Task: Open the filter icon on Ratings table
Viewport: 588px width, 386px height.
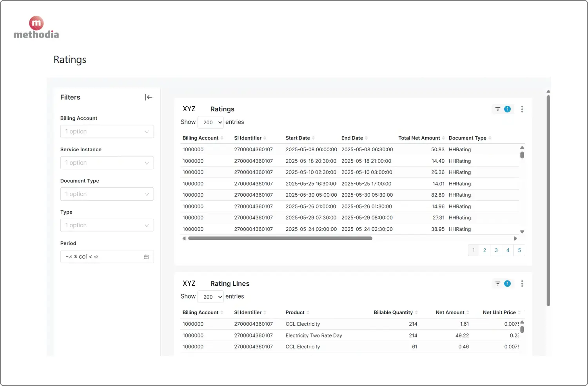Action: 497,109
